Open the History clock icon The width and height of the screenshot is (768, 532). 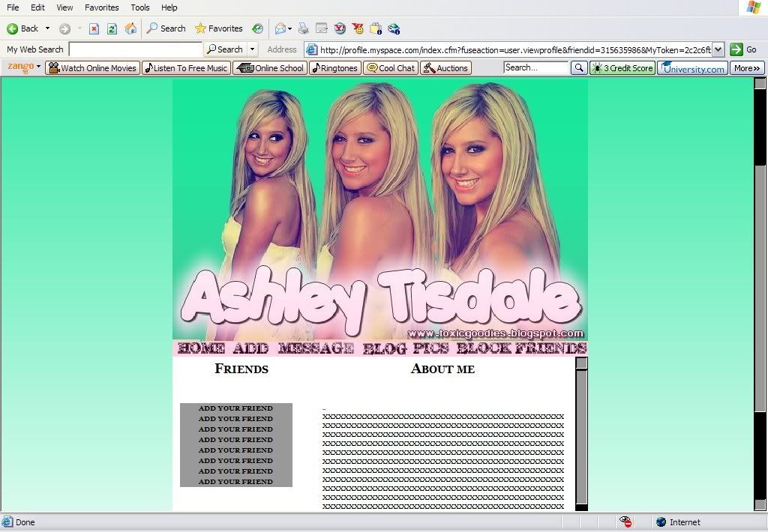coord(258,29)
